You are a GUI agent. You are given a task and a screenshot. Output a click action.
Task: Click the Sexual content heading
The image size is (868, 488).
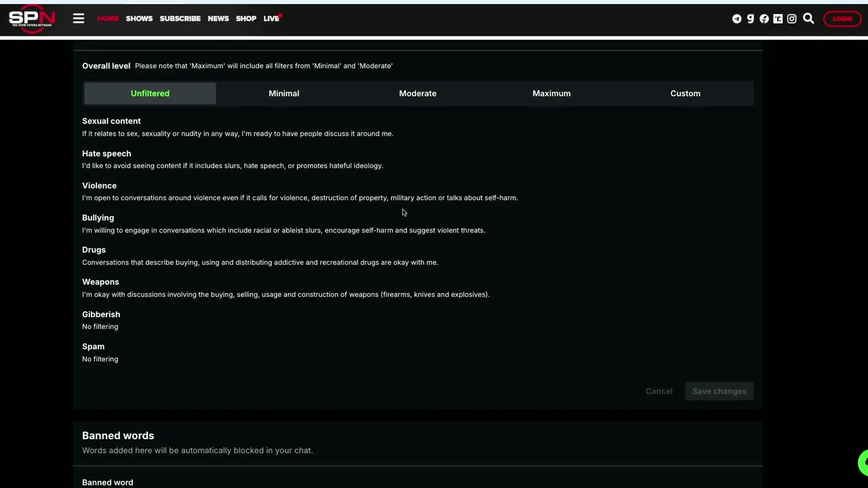click(x=111, y=121)
